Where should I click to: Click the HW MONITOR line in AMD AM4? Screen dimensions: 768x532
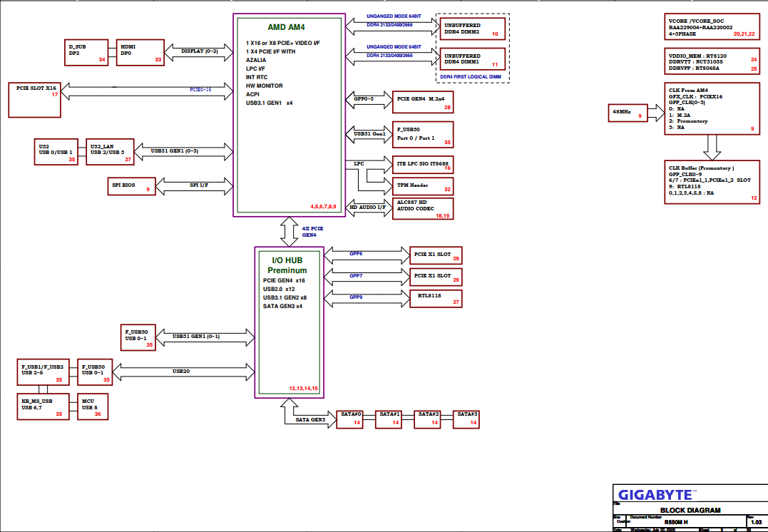click(264, 86)
